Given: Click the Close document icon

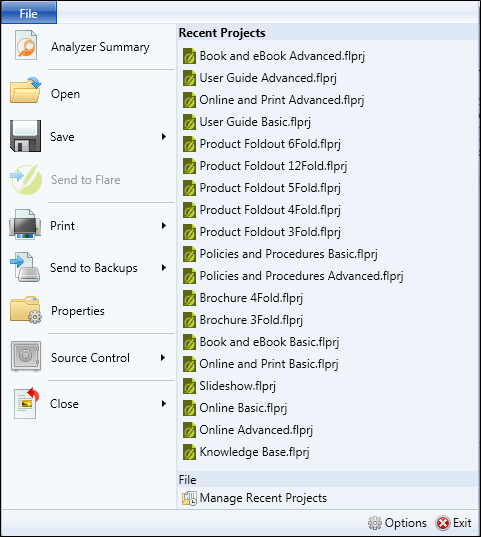Looking at the screenshot, I should pos(26,403).
